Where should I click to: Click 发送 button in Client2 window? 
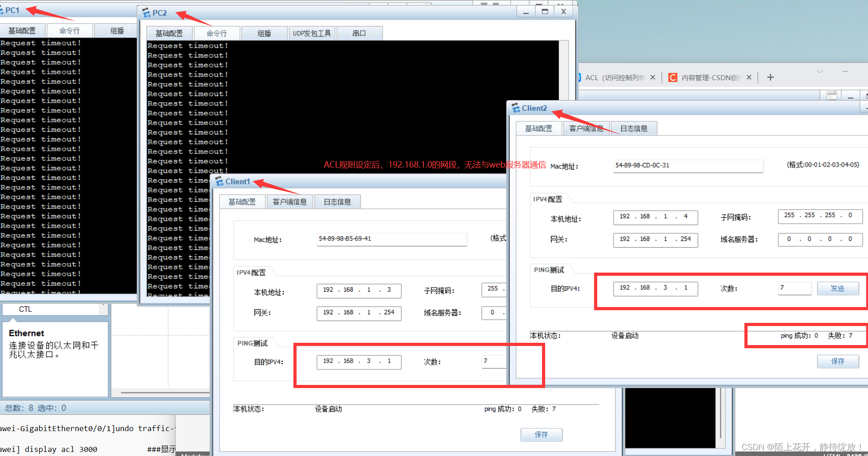point(838,288)
